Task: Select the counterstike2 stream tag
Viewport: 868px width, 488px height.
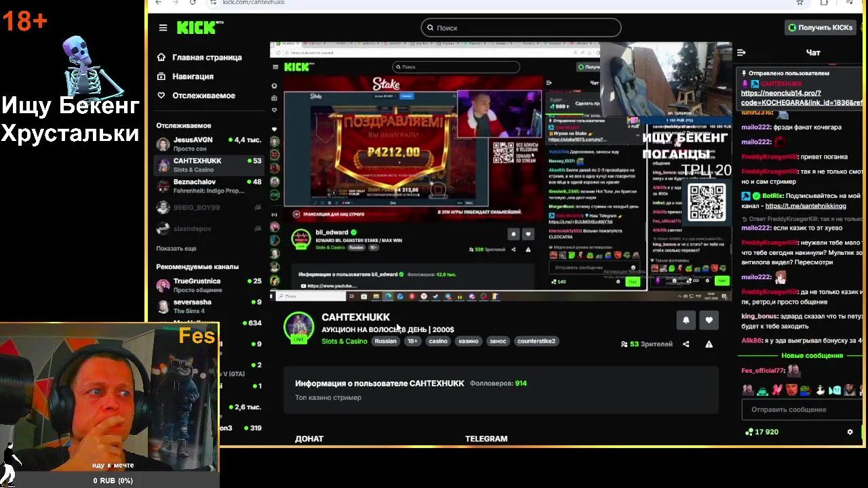Action: point(536,341)
